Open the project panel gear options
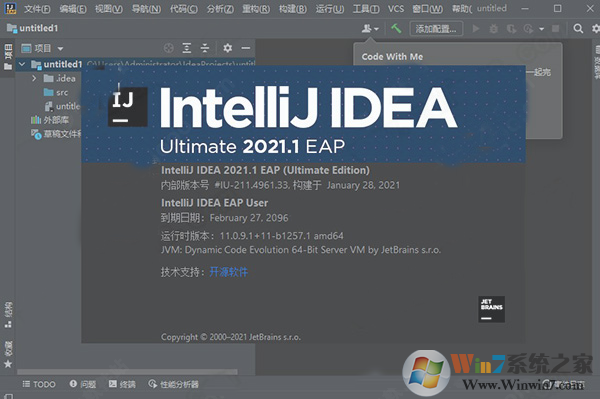The image size is (600, 399). point(228,48)
